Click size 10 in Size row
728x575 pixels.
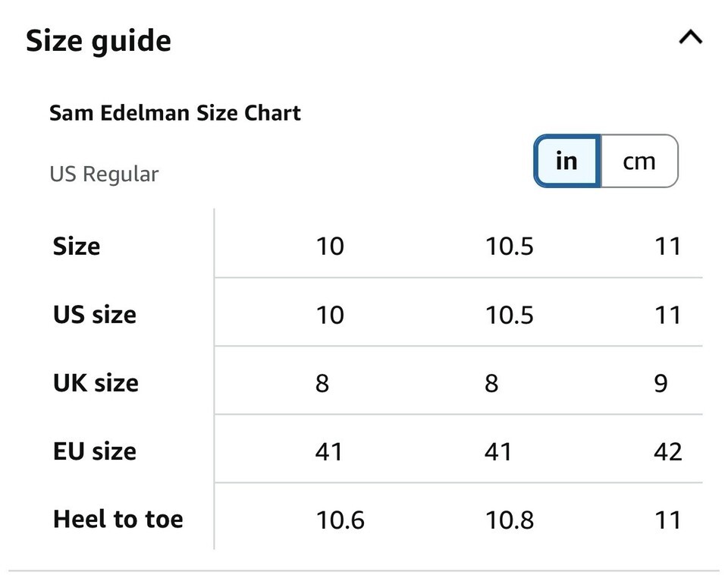[330, 246]
